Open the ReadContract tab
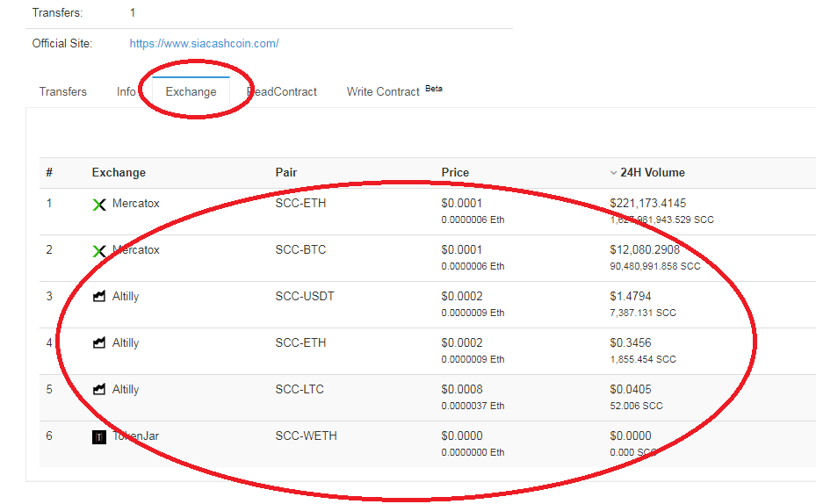 pyautogui.click(x=282, y=92)
